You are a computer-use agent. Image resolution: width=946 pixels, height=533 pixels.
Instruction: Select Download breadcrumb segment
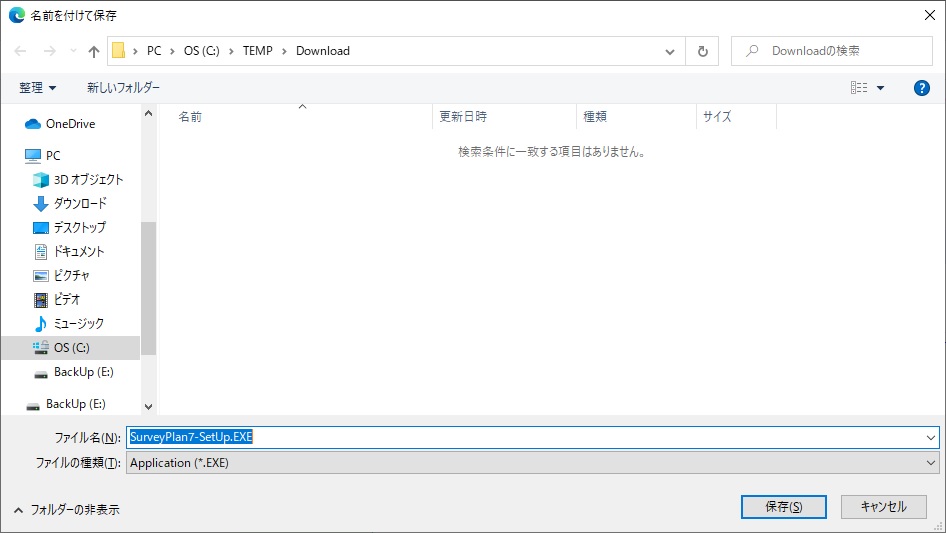click(323, 51)
